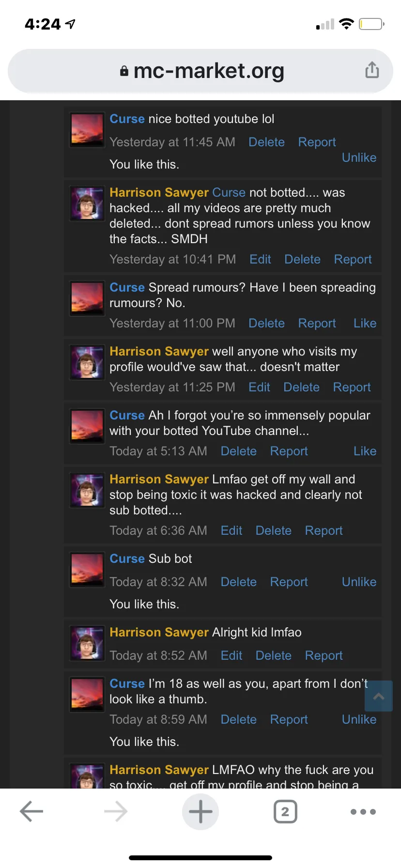The image size is (401, 868).
Task: Edit the "Alright kid lmfao" comment
Action: 231,655
